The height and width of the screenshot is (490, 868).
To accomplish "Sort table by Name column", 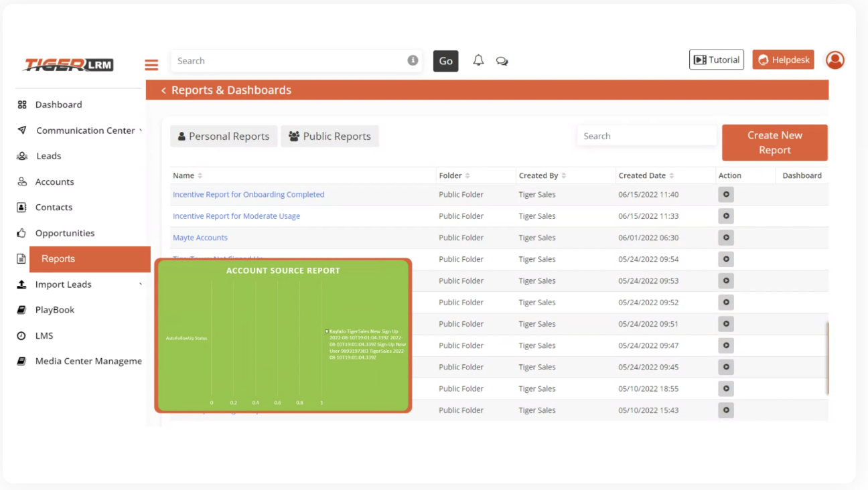I will point(200,176).
